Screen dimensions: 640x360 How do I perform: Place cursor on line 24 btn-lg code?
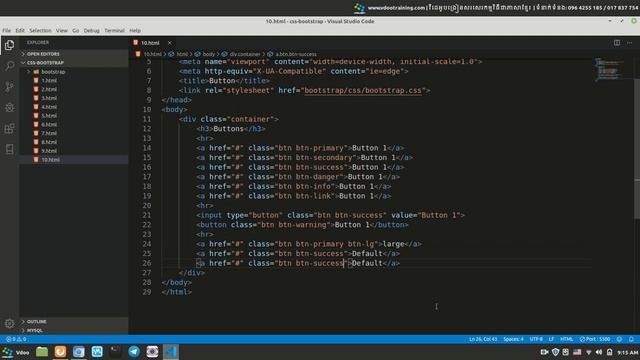coord(361,244)
